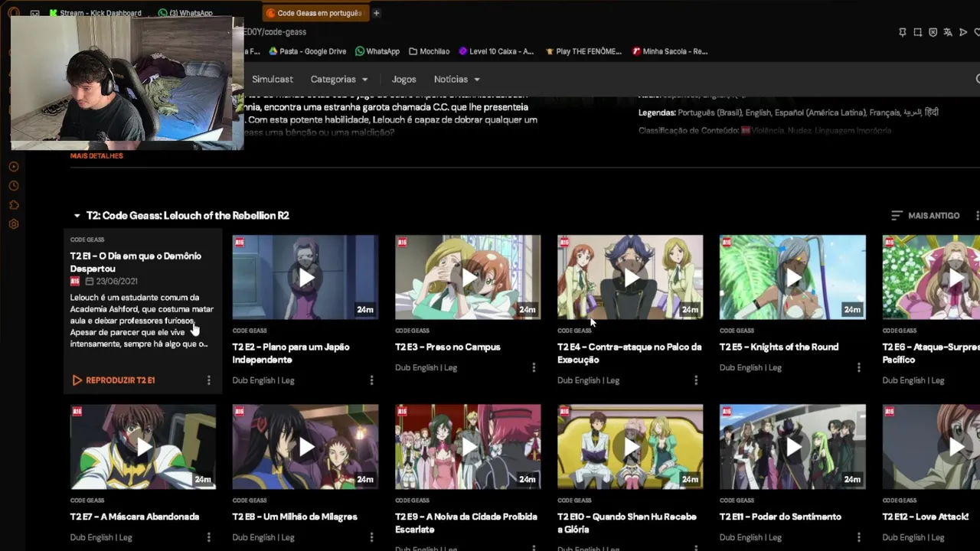
Task: Click the workspaces icon left of Kick tab
Action: coord(35,13)
